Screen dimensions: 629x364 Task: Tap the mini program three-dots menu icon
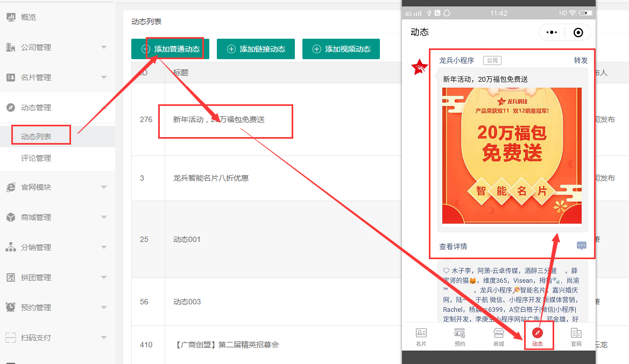click(x=552, y=32)
